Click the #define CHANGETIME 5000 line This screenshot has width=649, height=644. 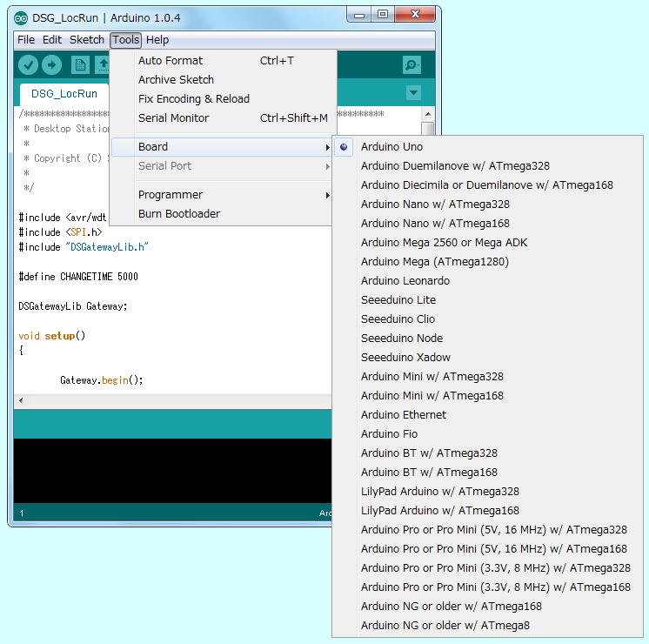pyautogui.click(x=78, y=277)
